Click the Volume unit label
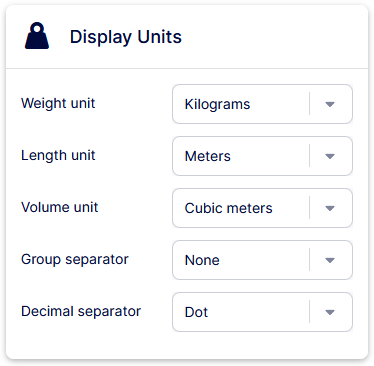This screenshot has height=366, width=374. [59, 207]
